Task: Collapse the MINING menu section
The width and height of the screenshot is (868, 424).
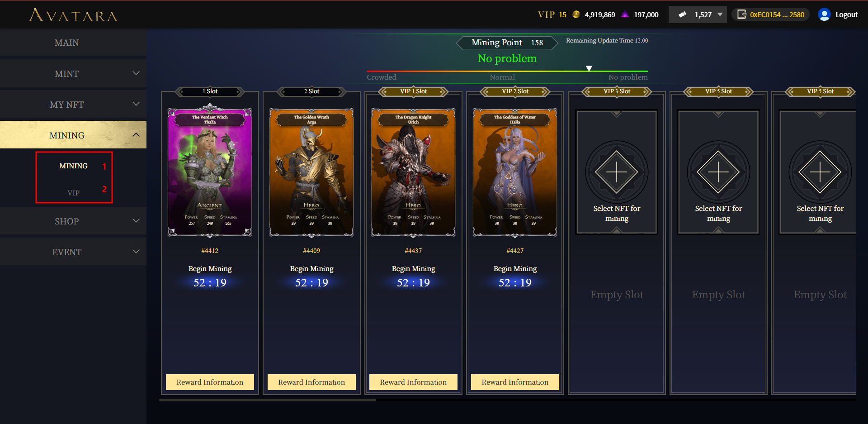Action: click(x=73, y=135)
